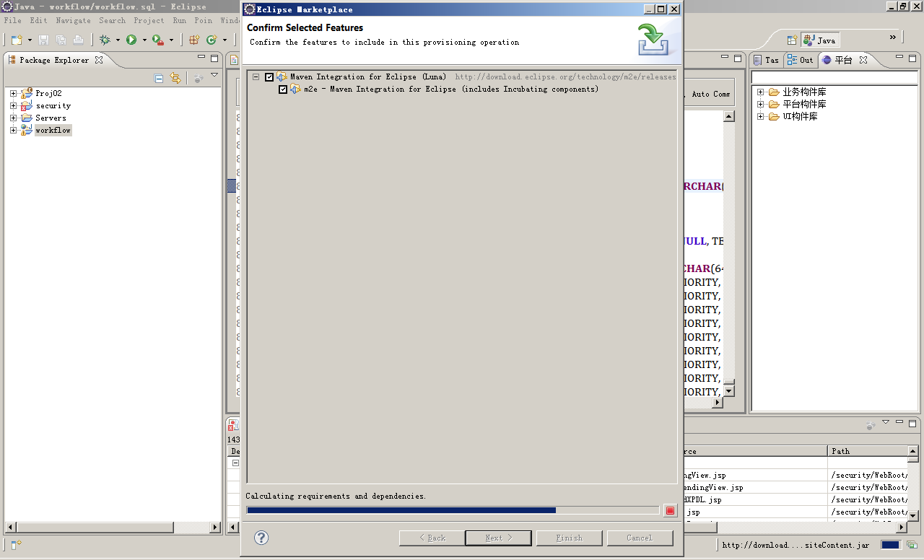Uncheck the m2e Maven Integration feature checkbox
The width and height of the screenshot is (924, 560).
pos(283,89)
